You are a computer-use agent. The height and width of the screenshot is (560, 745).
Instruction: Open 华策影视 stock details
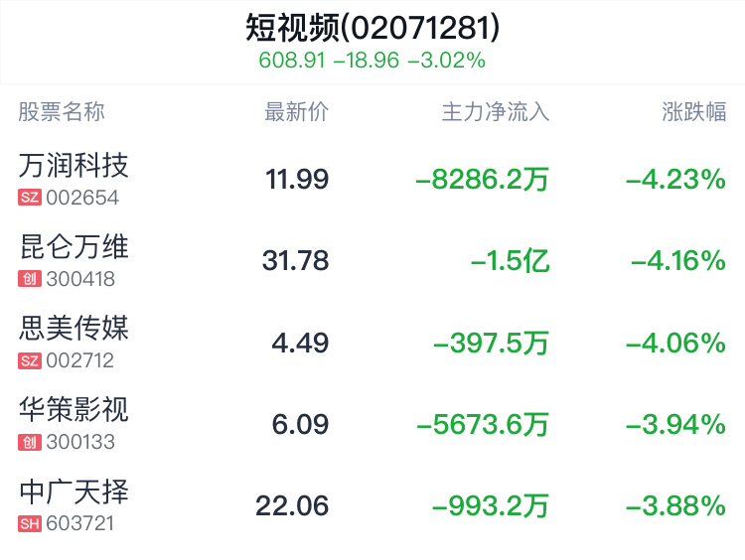(x=74, y=409)
